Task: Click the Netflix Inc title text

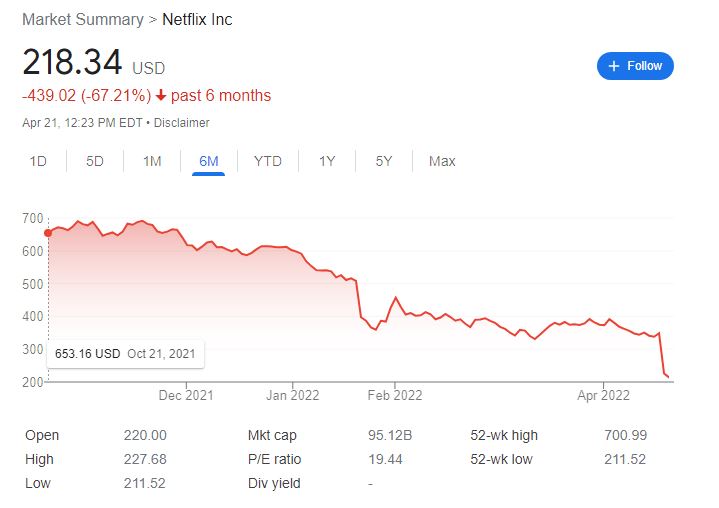Action: tap(197, 20)
